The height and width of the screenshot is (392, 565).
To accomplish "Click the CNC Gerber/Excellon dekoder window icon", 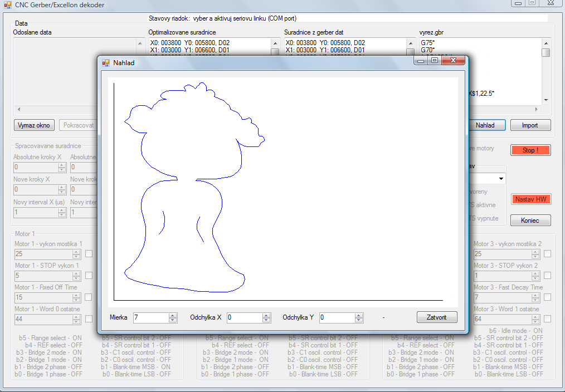I will pos(7,5).
